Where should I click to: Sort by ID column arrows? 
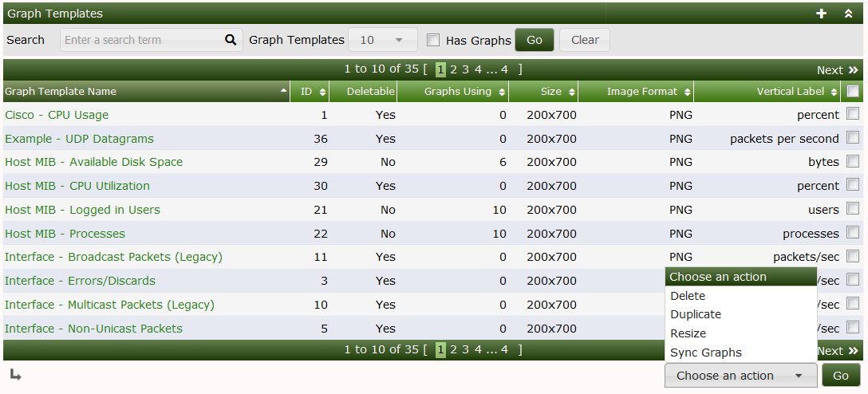point(323,92)
